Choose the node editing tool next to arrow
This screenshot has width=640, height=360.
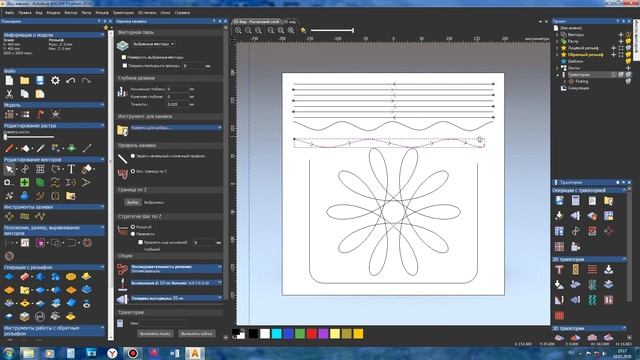24,169
